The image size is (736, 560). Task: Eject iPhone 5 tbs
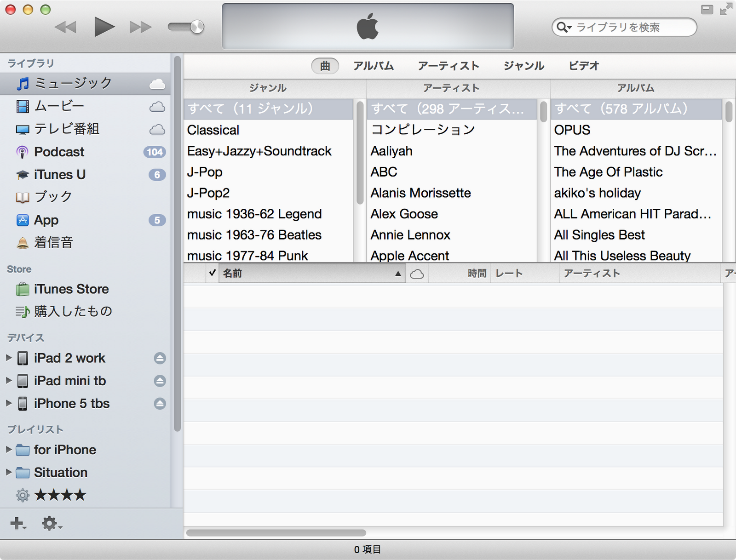click(x=160, y=404)
